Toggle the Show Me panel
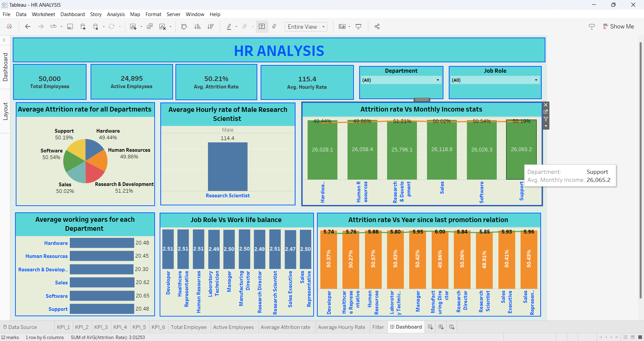This screenshot has width=644, height=341. tap(618, 27)
